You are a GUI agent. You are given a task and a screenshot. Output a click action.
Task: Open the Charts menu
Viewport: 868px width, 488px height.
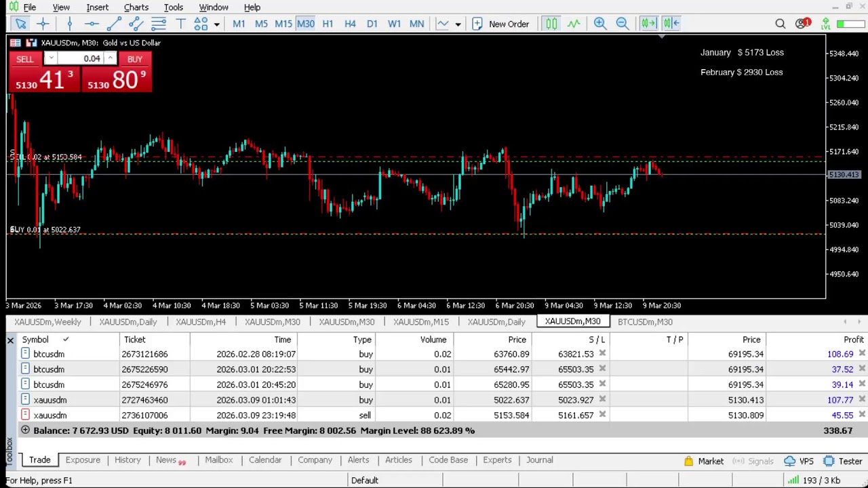pyautogui.click(x=136, y=7)
